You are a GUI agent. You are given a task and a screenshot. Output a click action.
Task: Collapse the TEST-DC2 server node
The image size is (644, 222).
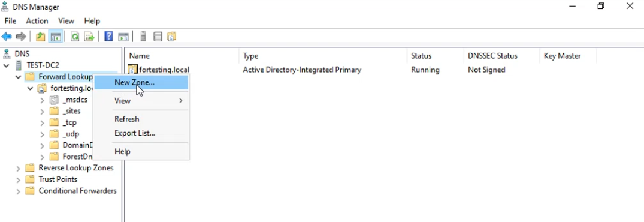[x=6, y=65]
